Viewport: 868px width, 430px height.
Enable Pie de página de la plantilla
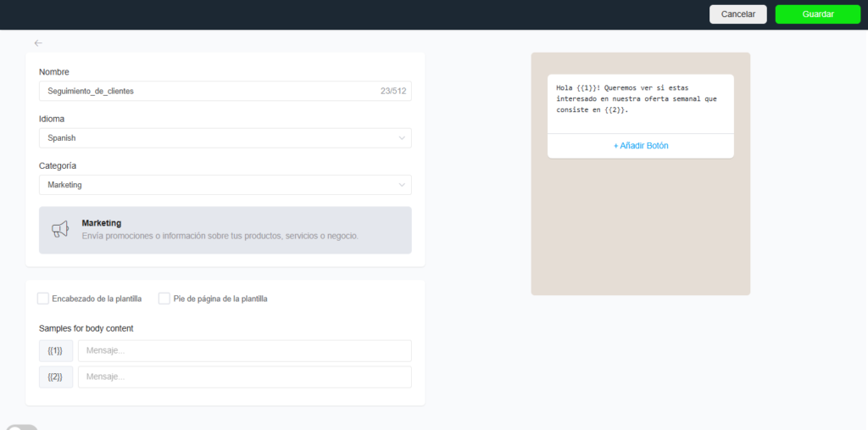coord(164,299)
